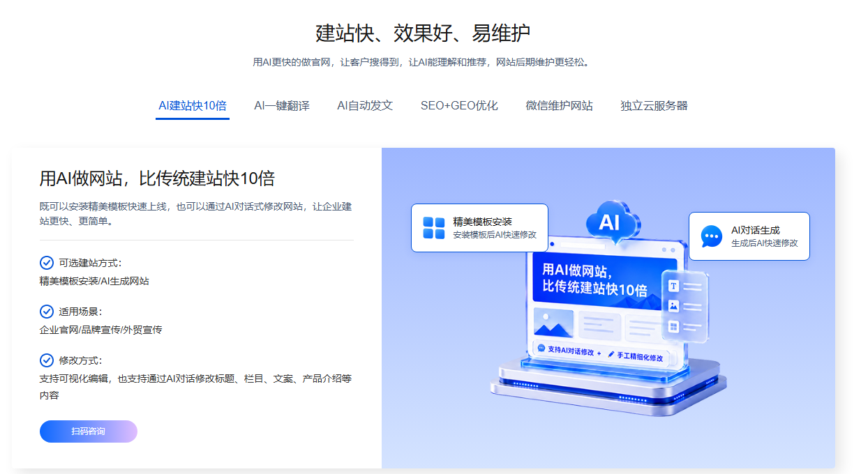Click the checkmark icon beside 修改方式
Image resolution: width=868 pixels, height=474 pixels.
pyautogui.click(x=47, y=360)
